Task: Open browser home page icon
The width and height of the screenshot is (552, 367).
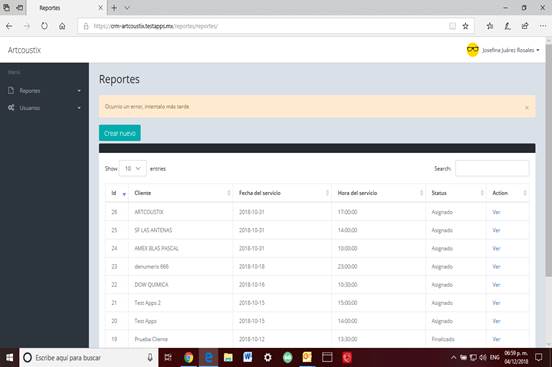Action: tap(62, 26)
